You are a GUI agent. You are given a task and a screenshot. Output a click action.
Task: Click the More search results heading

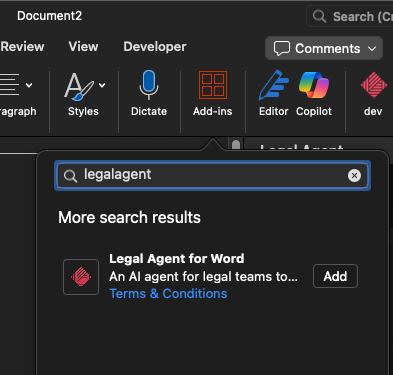129,217
